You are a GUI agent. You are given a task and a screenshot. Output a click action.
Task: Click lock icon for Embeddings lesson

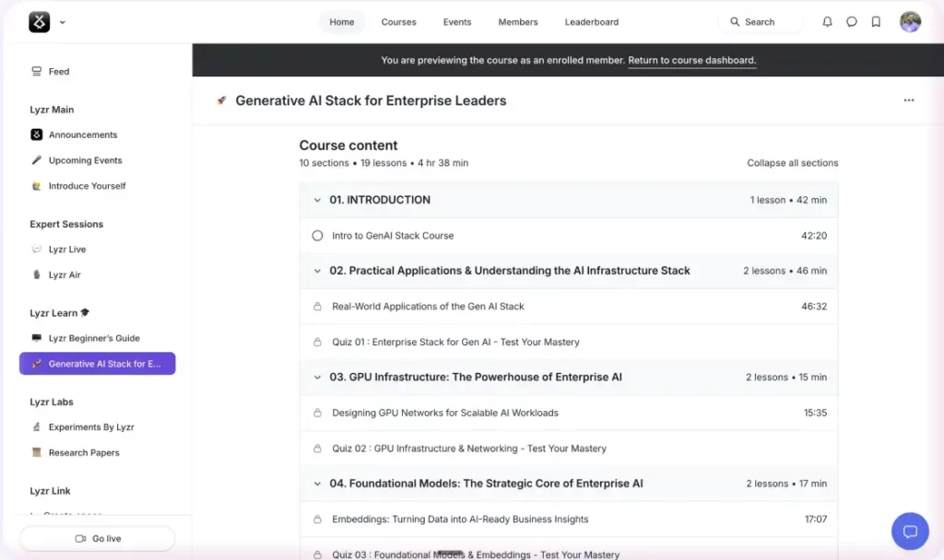[x=317, y=519]
